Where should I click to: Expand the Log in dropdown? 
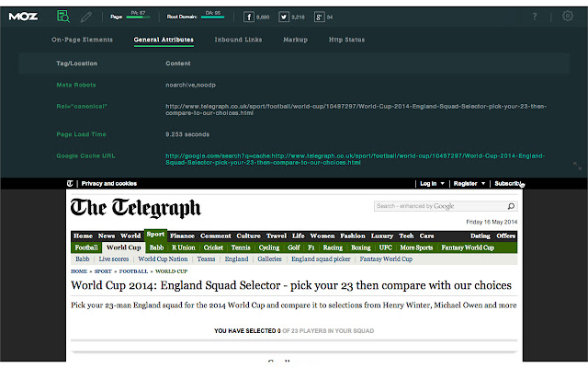(x=431, y=183)
